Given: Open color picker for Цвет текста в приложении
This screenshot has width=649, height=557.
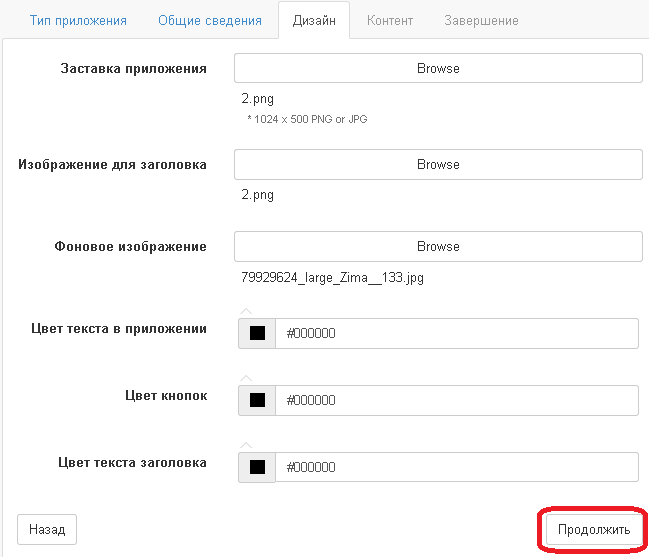Looking at the screenshot, I should click(257, 333).
